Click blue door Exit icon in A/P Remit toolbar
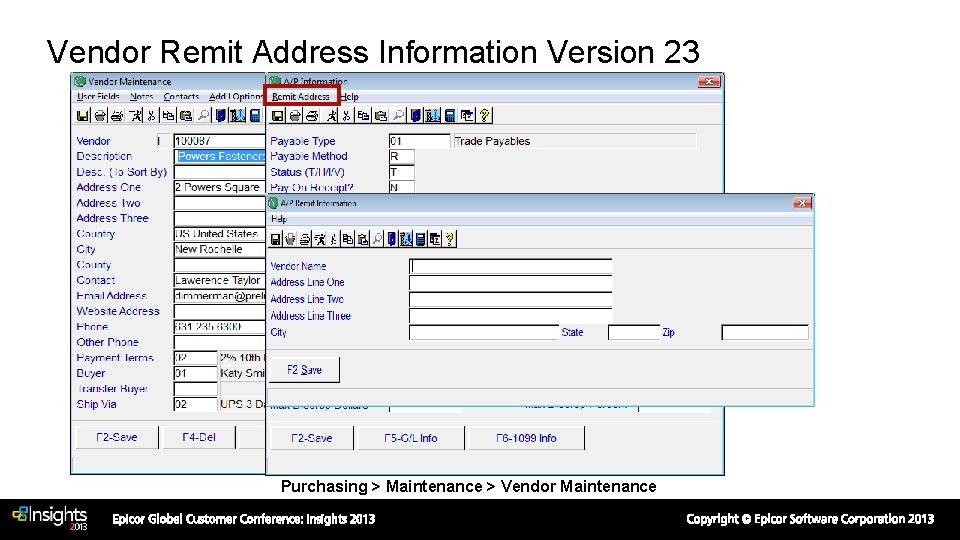This screenshot has width=960, height=540. click(x=392, y=239)
